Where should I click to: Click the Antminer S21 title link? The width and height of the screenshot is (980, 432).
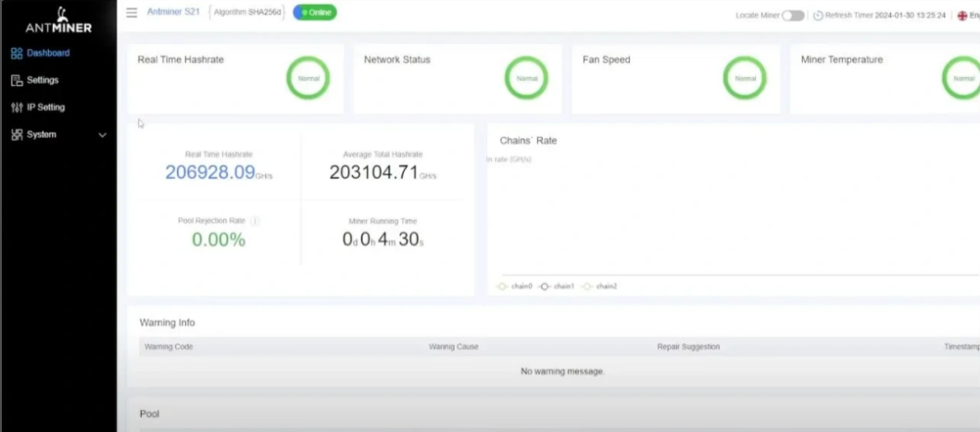(x=173, y=12)
